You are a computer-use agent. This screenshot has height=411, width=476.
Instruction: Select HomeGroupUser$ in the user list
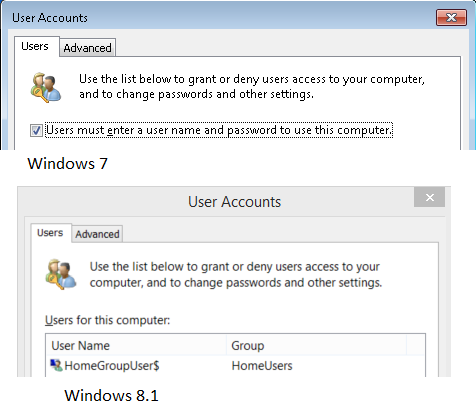click(x=112, y=366)
